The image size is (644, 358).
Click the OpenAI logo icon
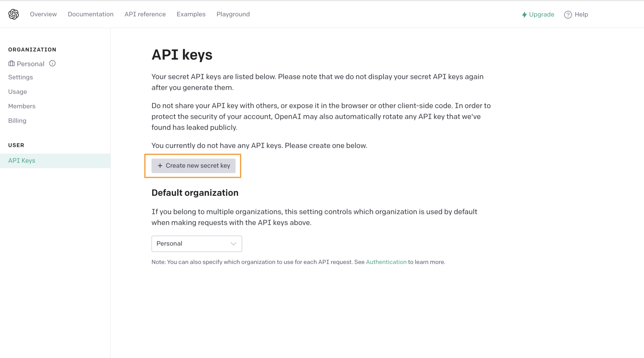pyautogui.click(x=14, y=14)
